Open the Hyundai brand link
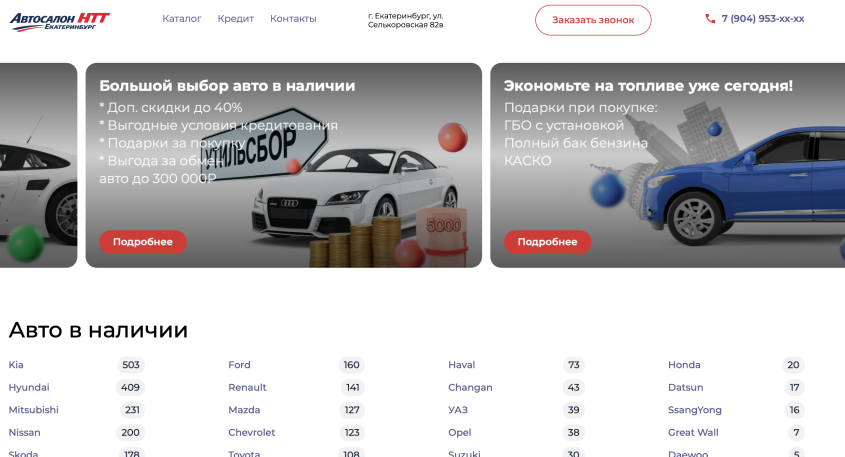Screen dimensions: 845x457 [29, 387]
